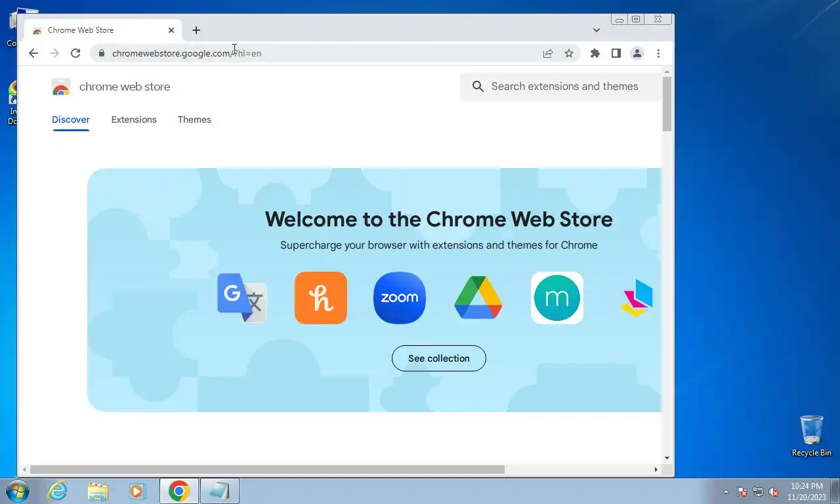Click the Action Center flag icon
This screenshot has height=504, width=840.
[742, 492]
